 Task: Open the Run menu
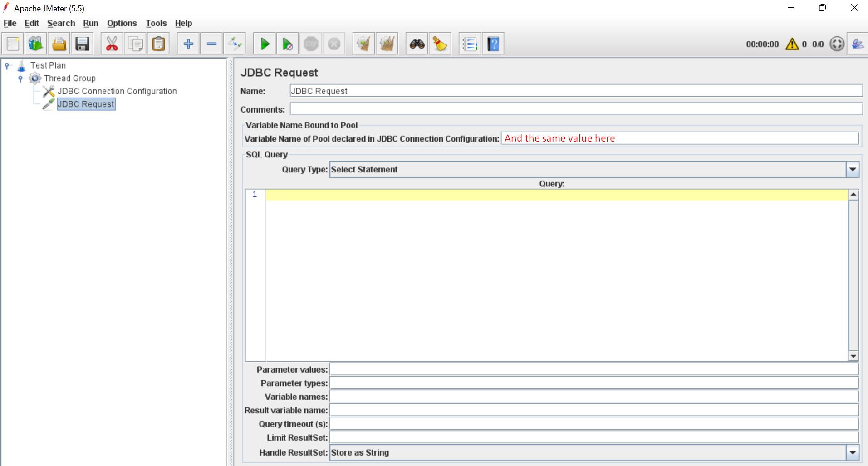click(91, 23)
